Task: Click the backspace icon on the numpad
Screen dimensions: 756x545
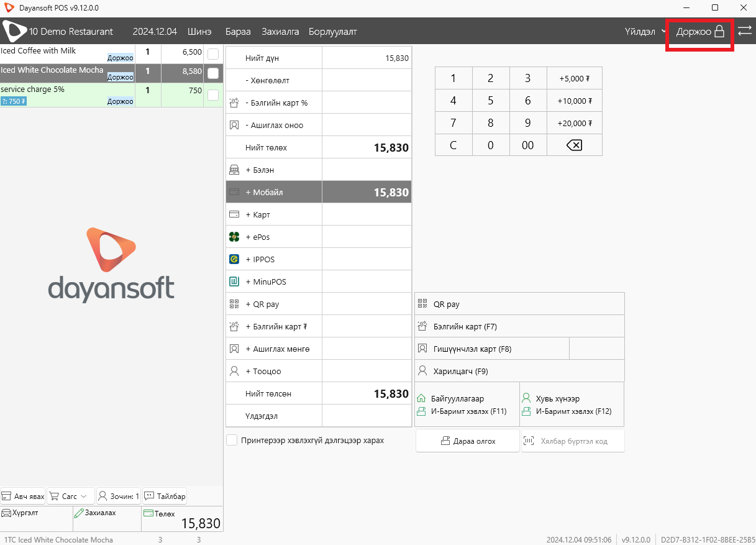Action: pyautogui.click(x=575, y=145)
